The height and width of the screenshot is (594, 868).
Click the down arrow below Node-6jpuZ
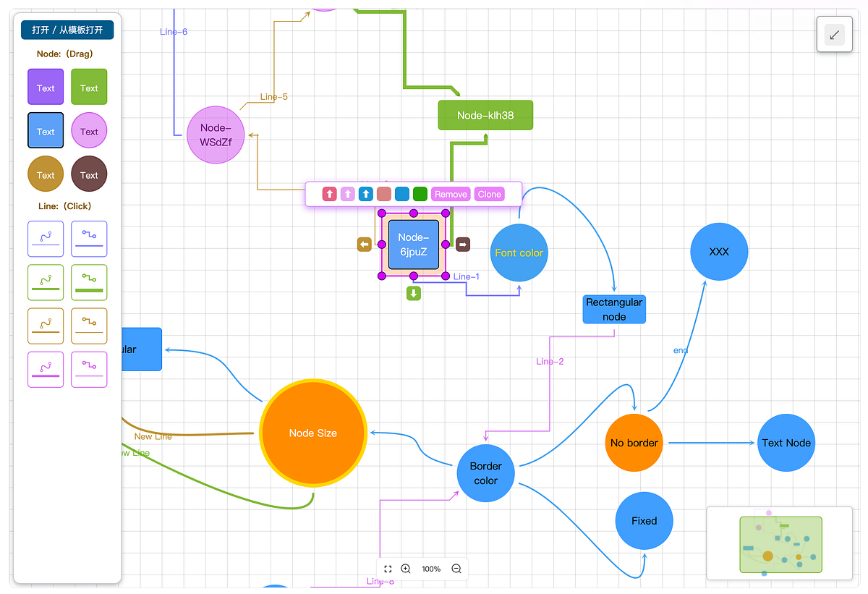click(x=414, y=293)
